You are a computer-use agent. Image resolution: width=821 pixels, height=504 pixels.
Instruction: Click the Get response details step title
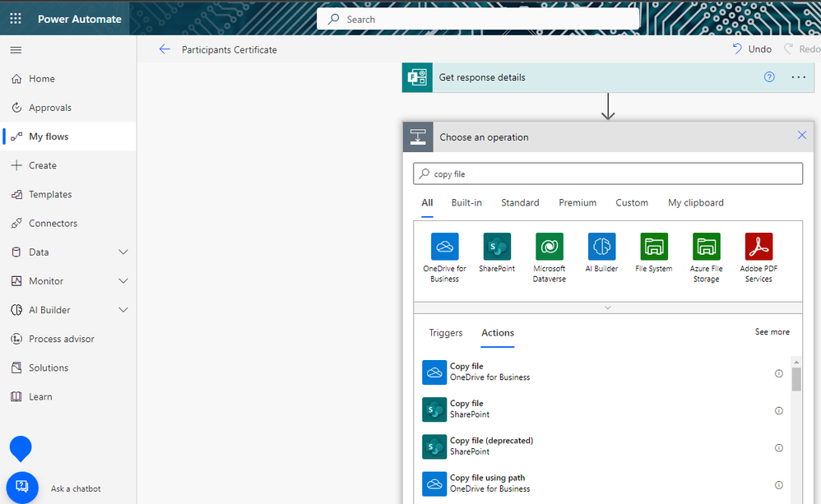(482, 77)
